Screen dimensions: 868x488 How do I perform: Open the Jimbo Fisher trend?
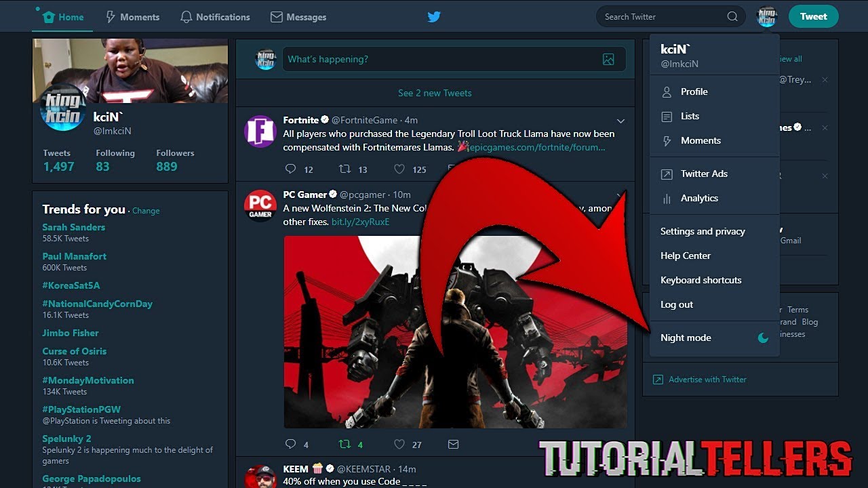click(71, 333)
